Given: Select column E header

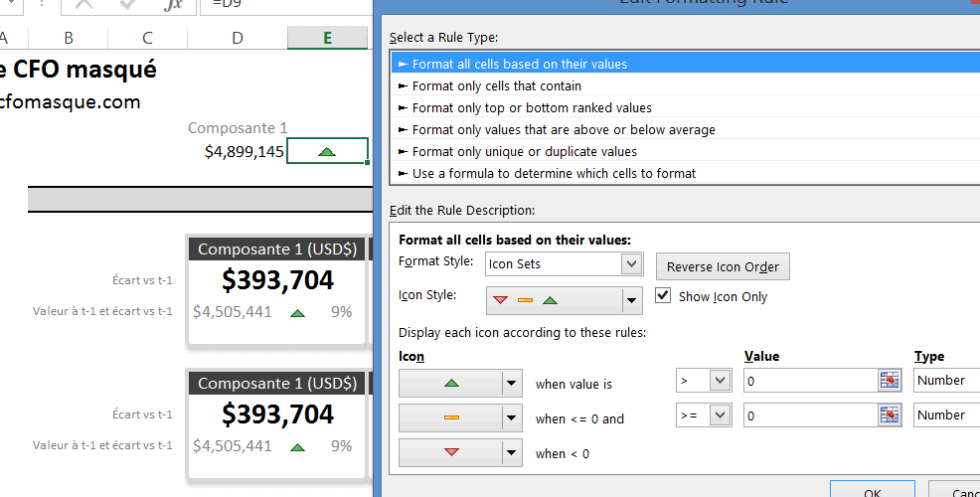Looking at the screenshot, I should click(x=328, y=38).
